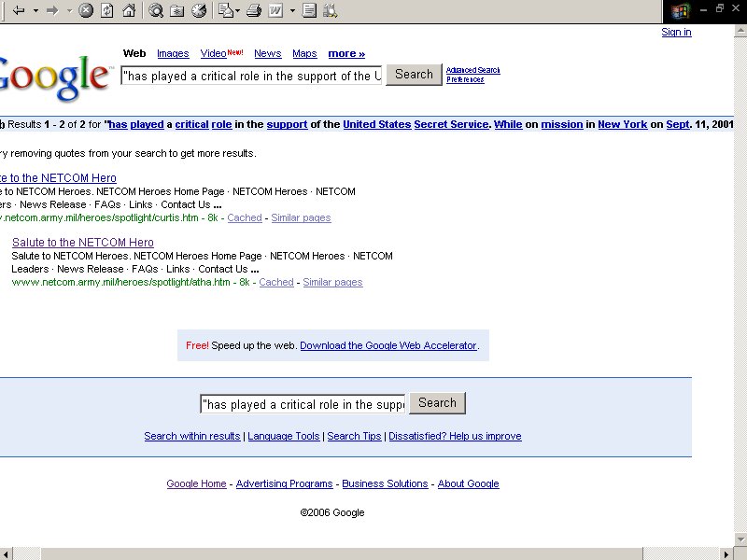747x560 pixels.
Task: Open Cached copy of the atha.htm result
Action: [x=276, y=282]
